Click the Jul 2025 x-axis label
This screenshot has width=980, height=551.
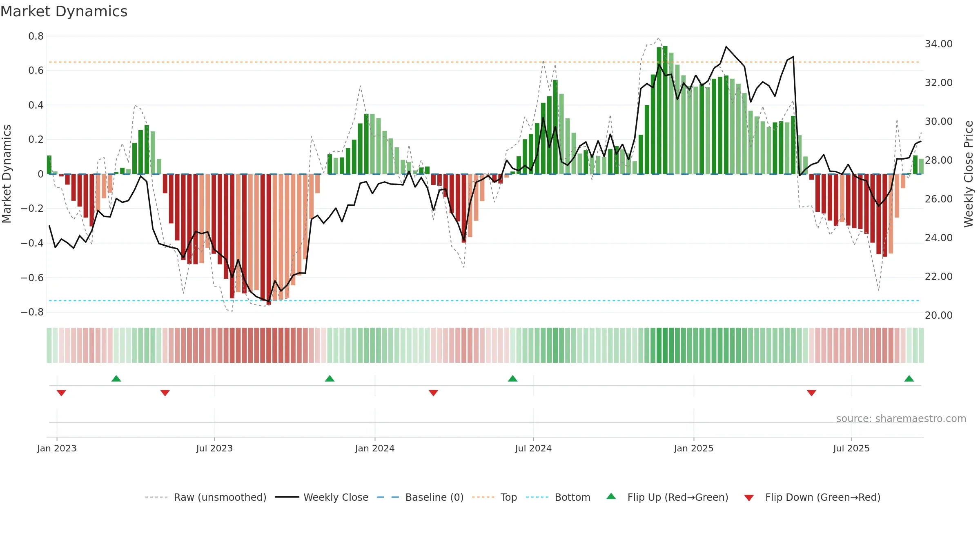tap(851, 448)
